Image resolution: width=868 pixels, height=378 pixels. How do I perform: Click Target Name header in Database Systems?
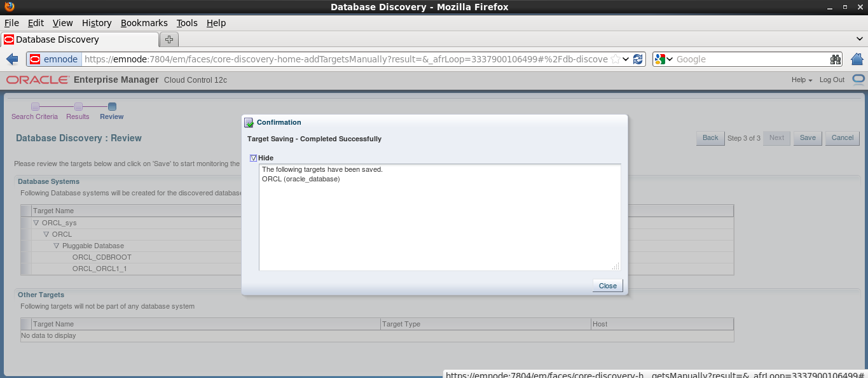point(53,211)
